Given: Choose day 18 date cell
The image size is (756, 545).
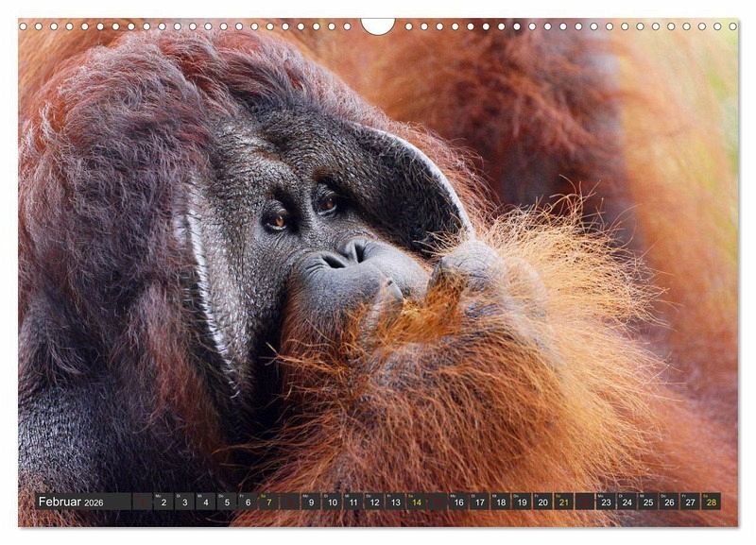Looking at the screenshot, I should coord(501,502).
